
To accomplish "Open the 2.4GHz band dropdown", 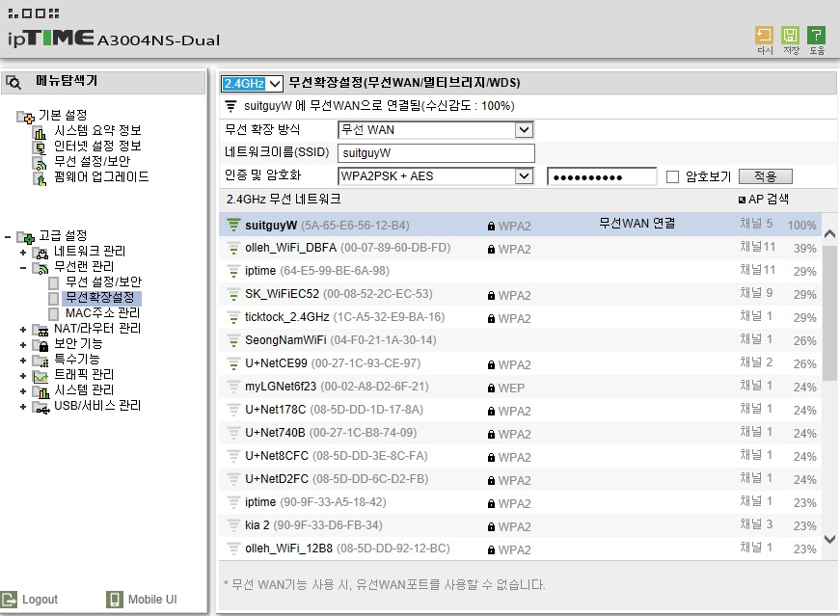I will click(x=252, y=84).
